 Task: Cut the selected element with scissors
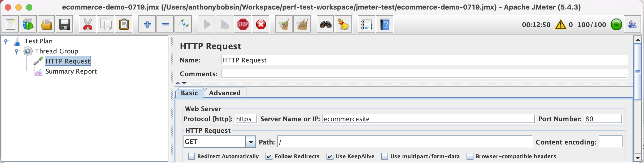pyautogui.click(x=88, y=24)
